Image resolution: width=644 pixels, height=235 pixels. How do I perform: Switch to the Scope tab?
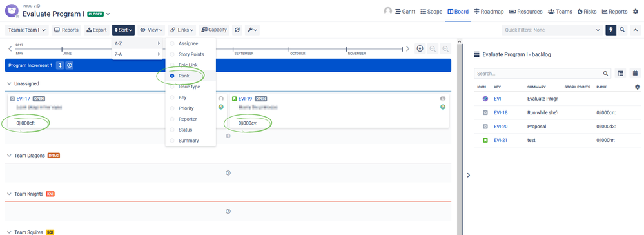[x=431, y=12]
